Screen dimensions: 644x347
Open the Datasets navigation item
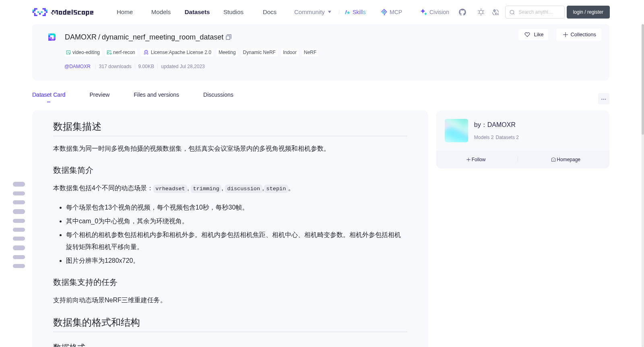click(197, 12)
